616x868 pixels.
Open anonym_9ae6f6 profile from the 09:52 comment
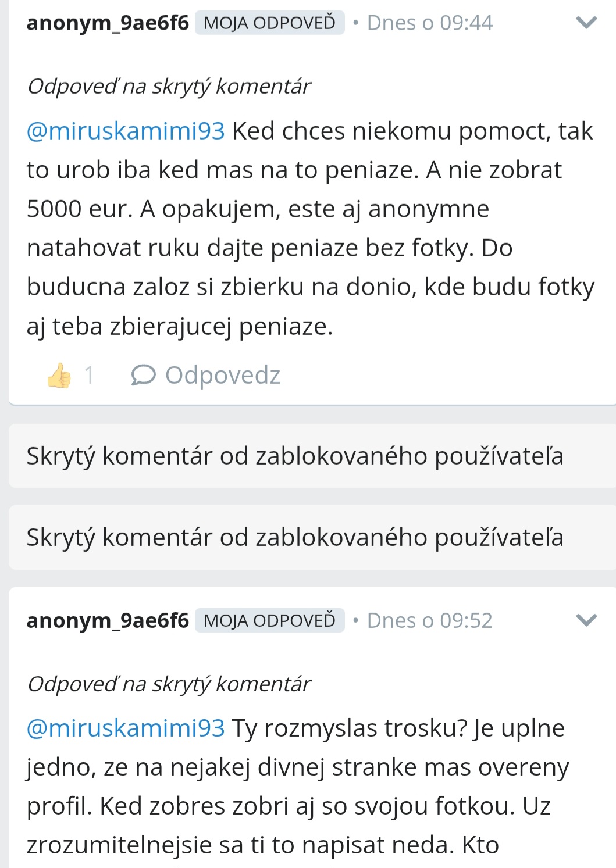[108, 620]
